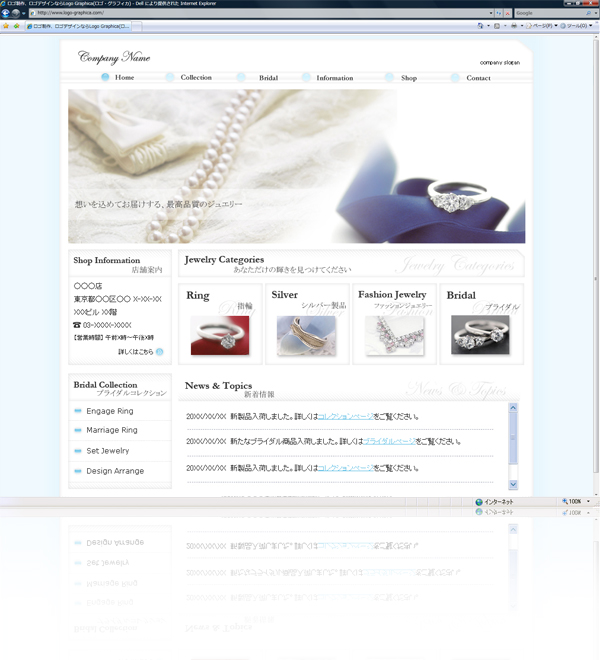Open the Tools (ツール) menu
600x660 pixels.
pyautogui.click(x=576, y=26)
